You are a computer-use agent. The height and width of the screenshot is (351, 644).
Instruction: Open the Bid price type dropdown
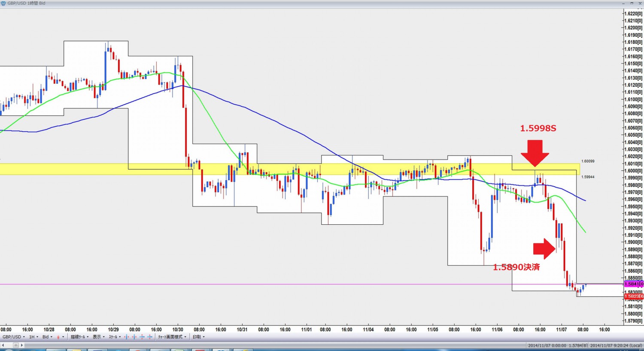pos(47,337)
